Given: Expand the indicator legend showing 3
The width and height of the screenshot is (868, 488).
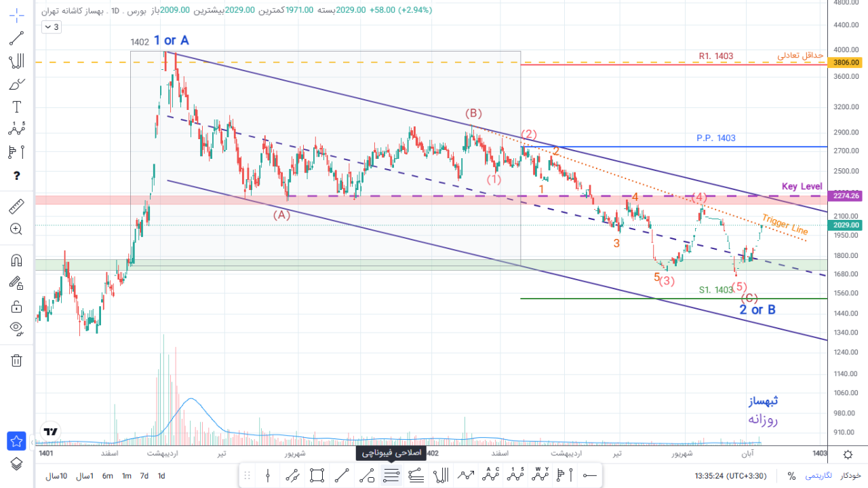Looking at the screenshot, I should coord(51,27).
